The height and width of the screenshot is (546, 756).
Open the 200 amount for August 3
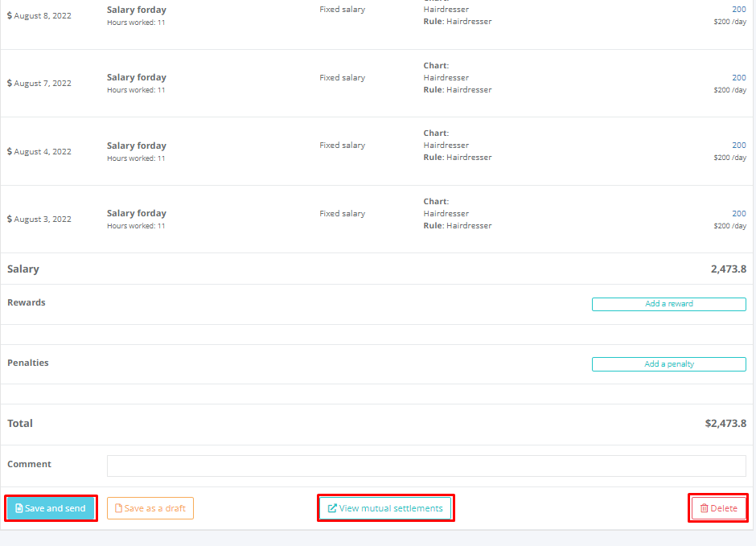[x=738, y=214]
